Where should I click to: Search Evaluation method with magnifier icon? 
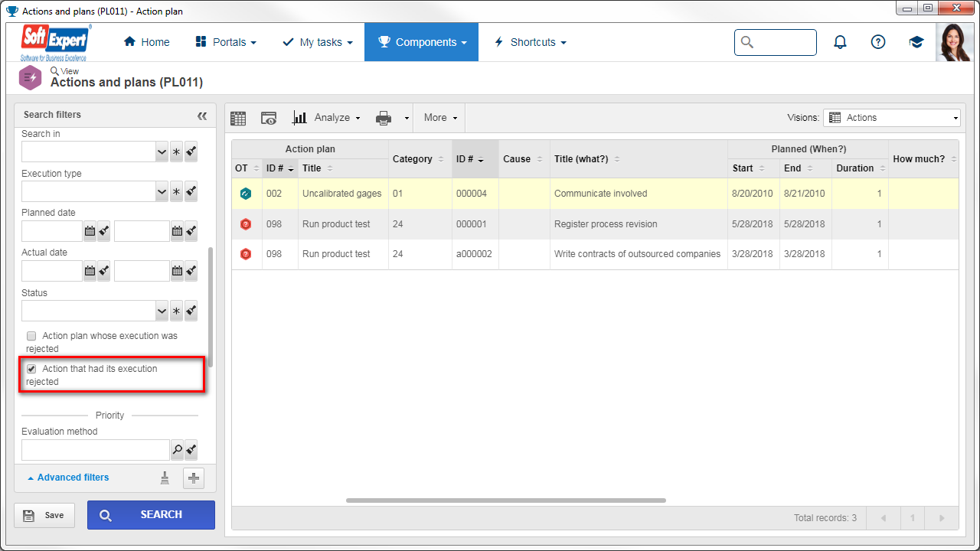pyautogui.click(x=177, y=449)
